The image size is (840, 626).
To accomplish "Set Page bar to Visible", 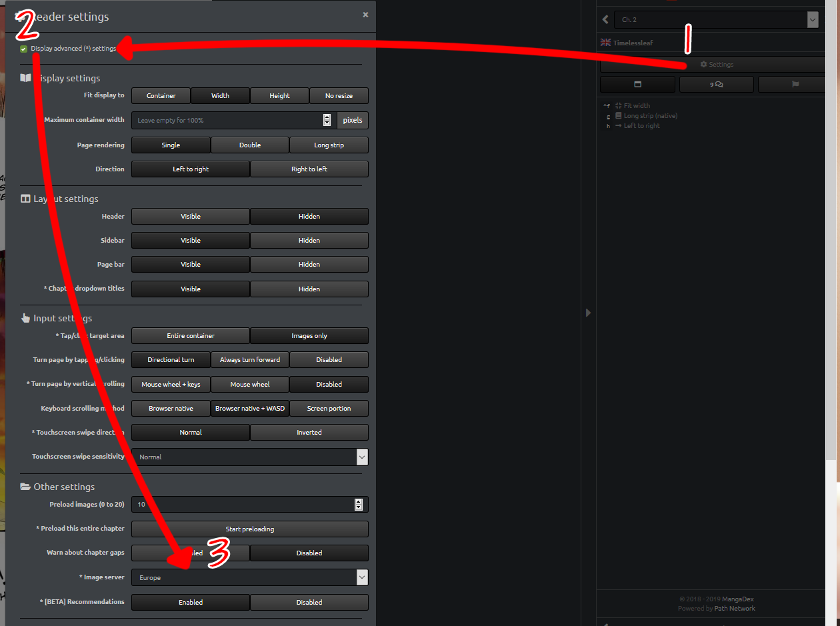I will (191, 264).
